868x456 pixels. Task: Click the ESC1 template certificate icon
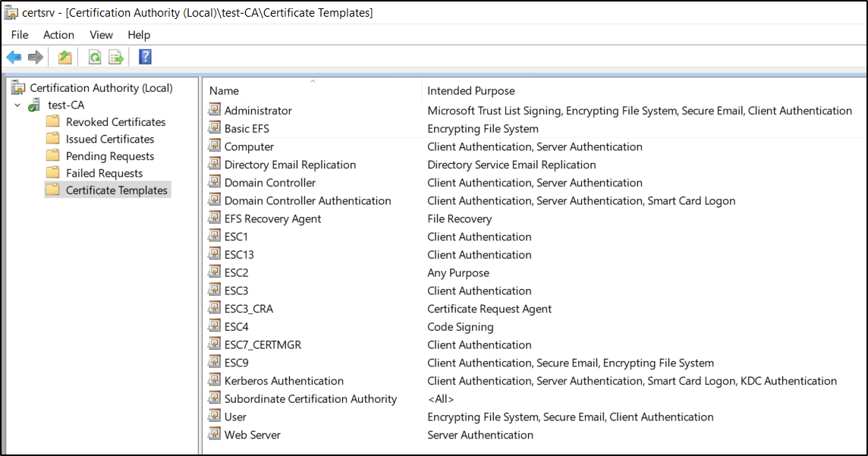tap(215, 237)
